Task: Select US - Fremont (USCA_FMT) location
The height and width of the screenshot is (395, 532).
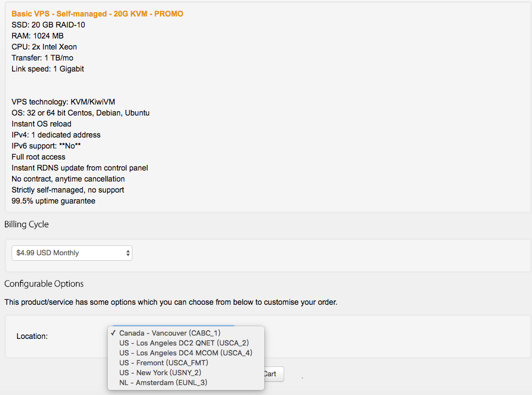Action: 163,363
